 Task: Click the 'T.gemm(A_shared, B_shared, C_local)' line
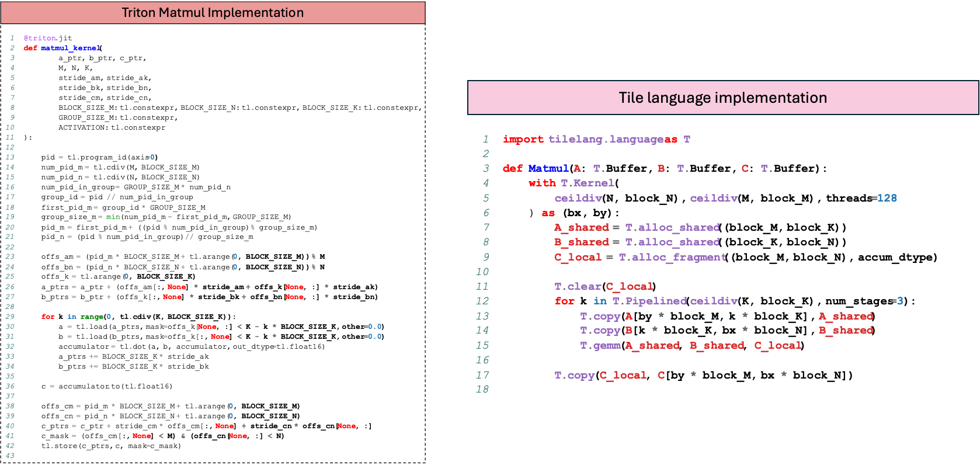[x=692, y=345]
